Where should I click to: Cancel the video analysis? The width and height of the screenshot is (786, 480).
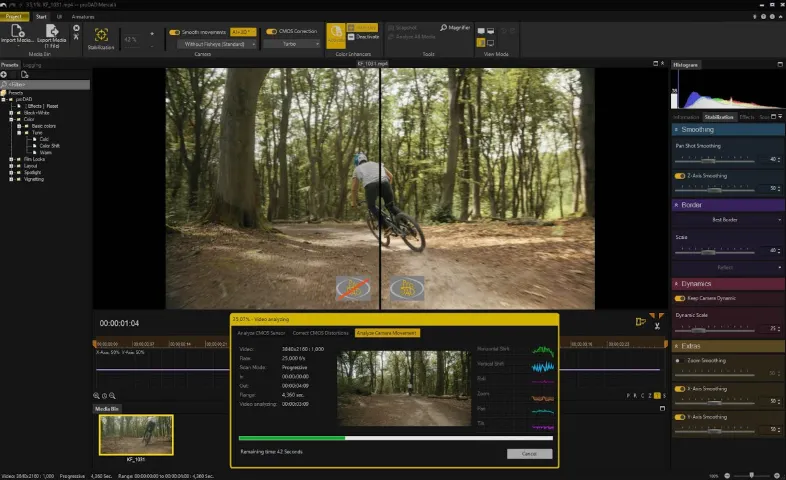(529, 454)
